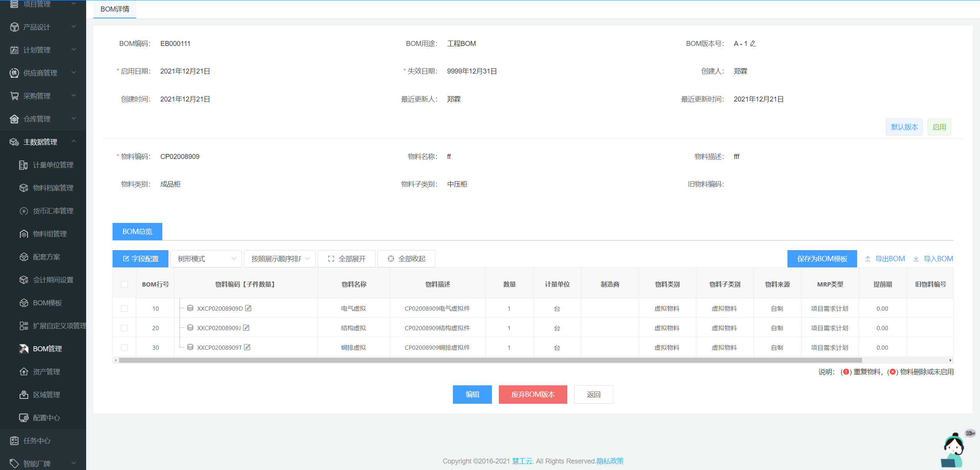Select the BOM总览 tab
The image size is (980, 470).
pyautogui.click(x=137, y=232)
